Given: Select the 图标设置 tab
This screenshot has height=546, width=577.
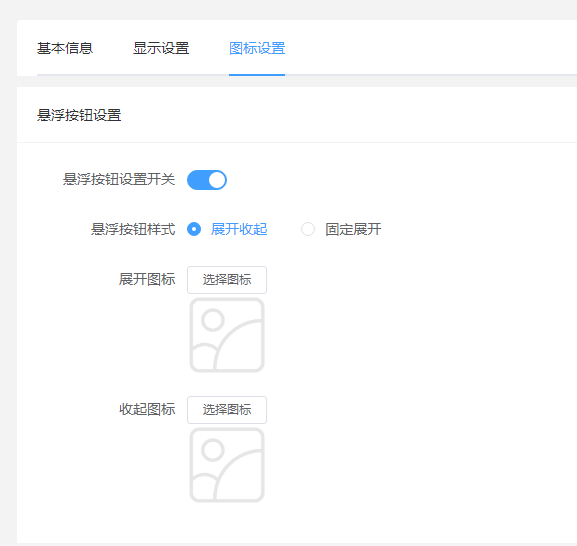Looking at the screenshot, I should tap(257, 48).
